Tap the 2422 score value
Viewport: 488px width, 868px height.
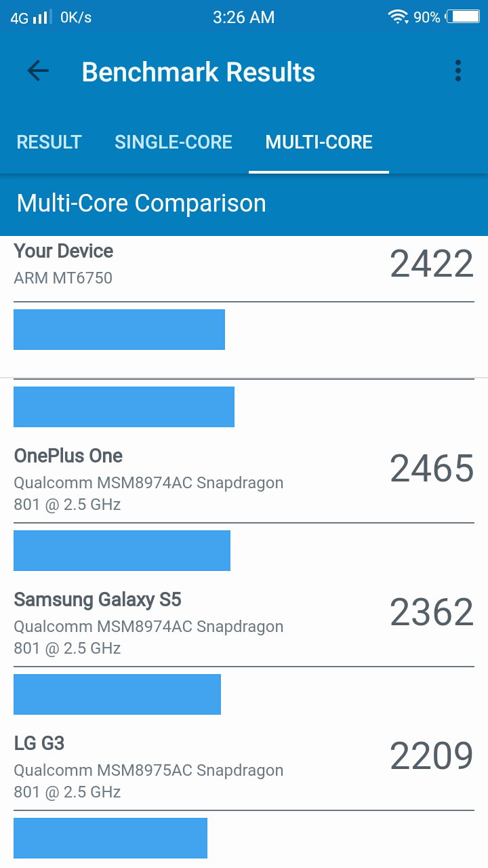(x=432, y=264)
